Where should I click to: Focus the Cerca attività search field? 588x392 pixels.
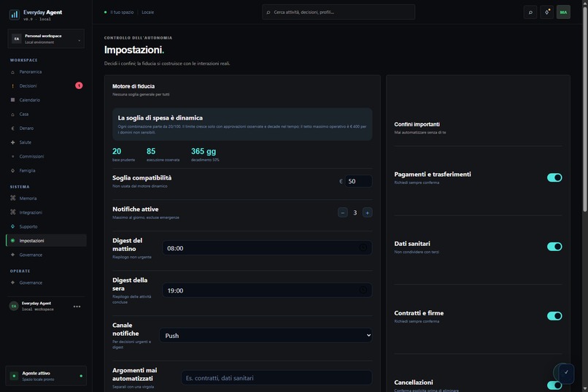click(x=339, y=12)
